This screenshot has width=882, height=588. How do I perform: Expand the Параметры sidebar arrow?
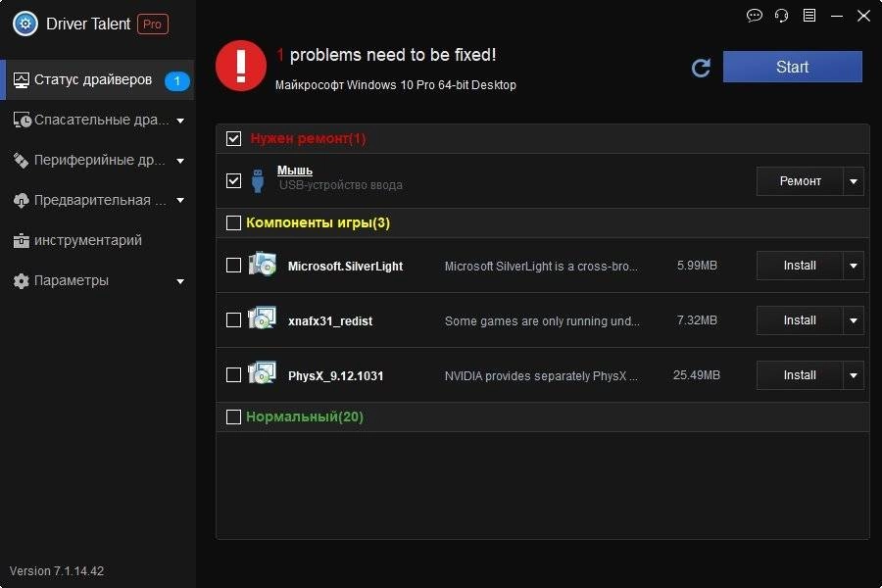coord(180,281)
